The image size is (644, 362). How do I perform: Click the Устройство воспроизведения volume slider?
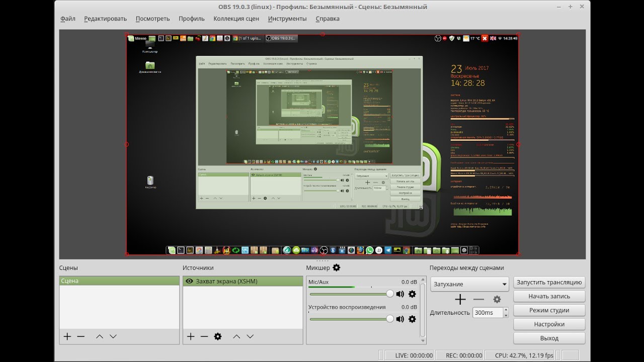coord(351,319)
